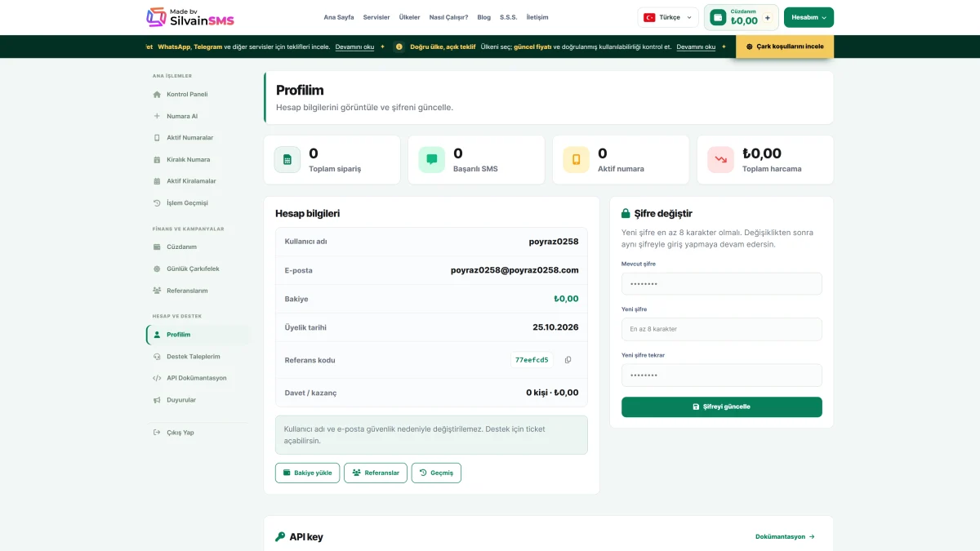This screenshot has height=551, width=980.
Task: Click the Aktif numara phone icon
Action: pos(576,160)
